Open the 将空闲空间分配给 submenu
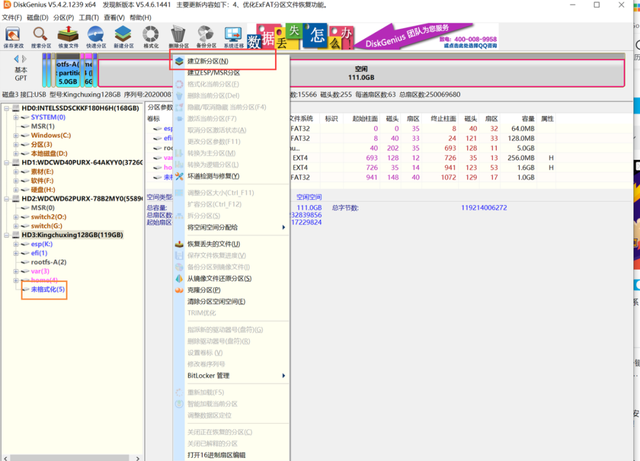Screen dimensions: 640x461 [x=231, y=227]
